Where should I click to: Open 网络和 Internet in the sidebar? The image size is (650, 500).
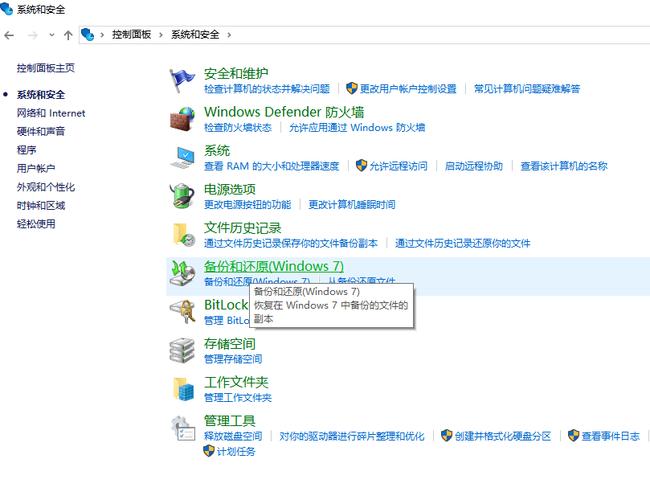click(x=51, y=113)
